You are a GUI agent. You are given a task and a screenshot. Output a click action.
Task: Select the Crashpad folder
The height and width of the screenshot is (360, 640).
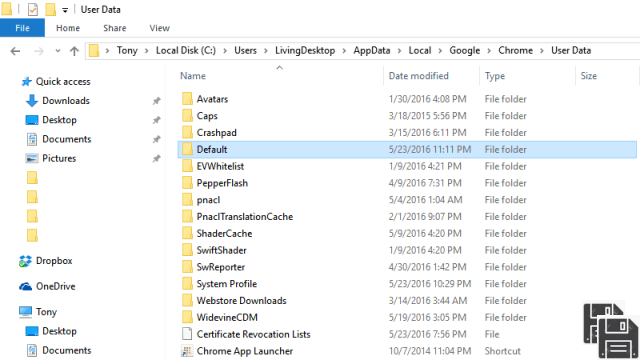coord(216,133)
